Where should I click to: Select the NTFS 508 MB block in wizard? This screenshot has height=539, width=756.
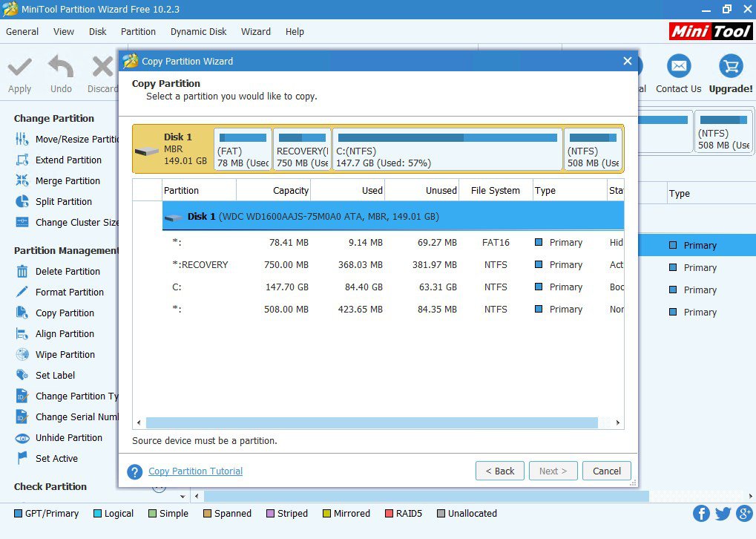pyautogui.click(x=593, y=149)
